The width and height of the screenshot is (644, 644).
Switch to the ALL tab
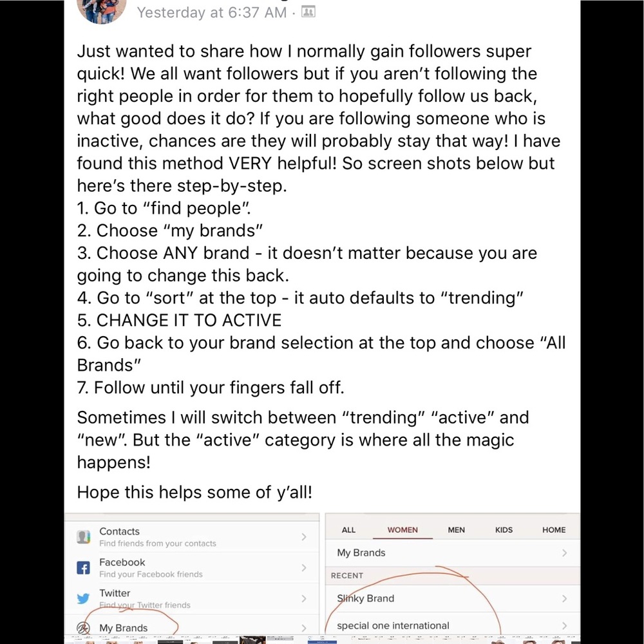coord(348,530)
